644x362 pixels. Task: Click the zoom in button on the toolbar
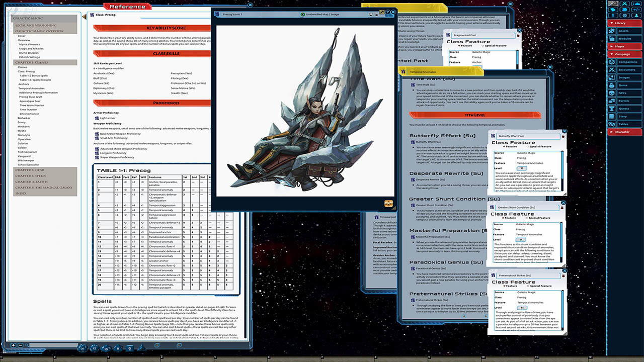tap(14, 345)
